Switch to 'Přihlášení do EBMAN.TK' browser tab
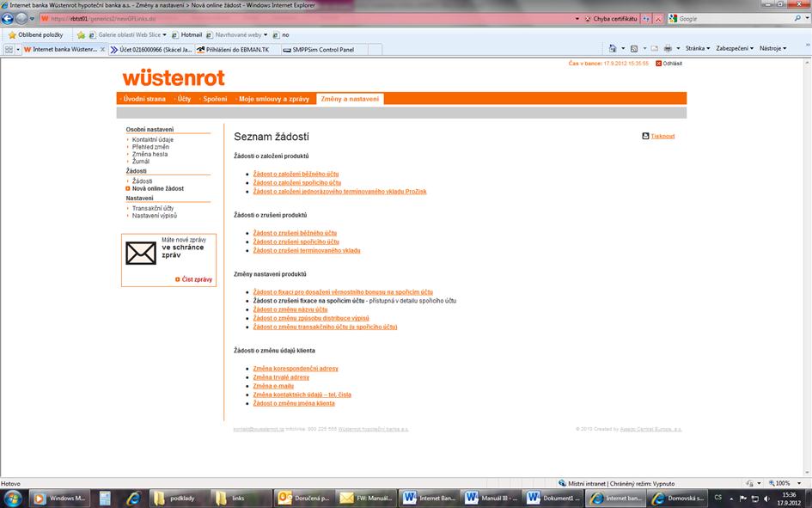Screen dimensions: 812x508 coord(237,50)
